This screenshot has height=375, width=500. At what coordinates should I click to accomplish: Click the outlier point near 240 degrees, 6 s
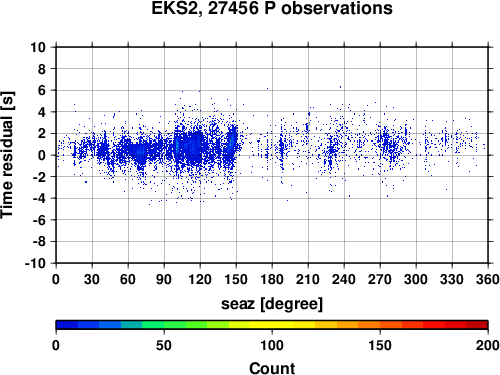tap(340, 87)
